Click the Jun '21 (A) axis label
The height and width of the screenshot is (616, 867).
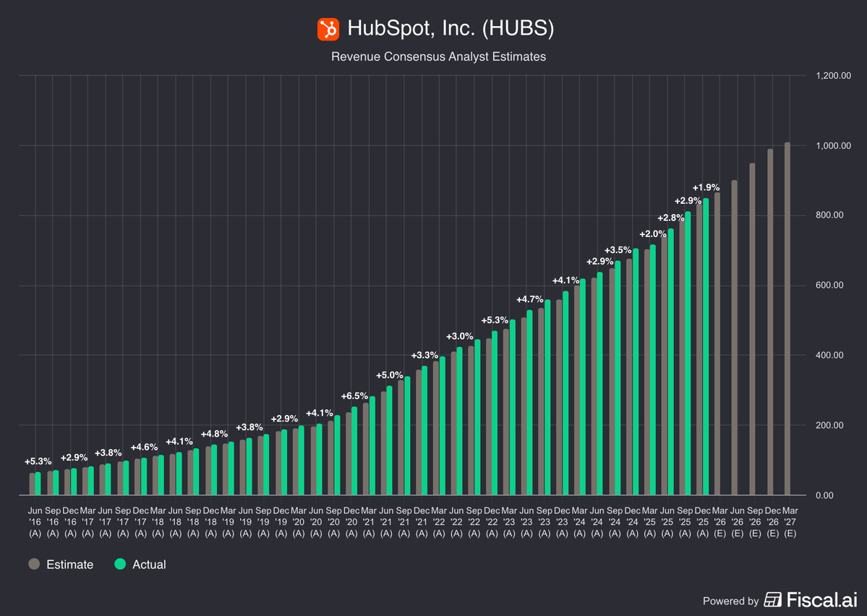click(386, 522)
